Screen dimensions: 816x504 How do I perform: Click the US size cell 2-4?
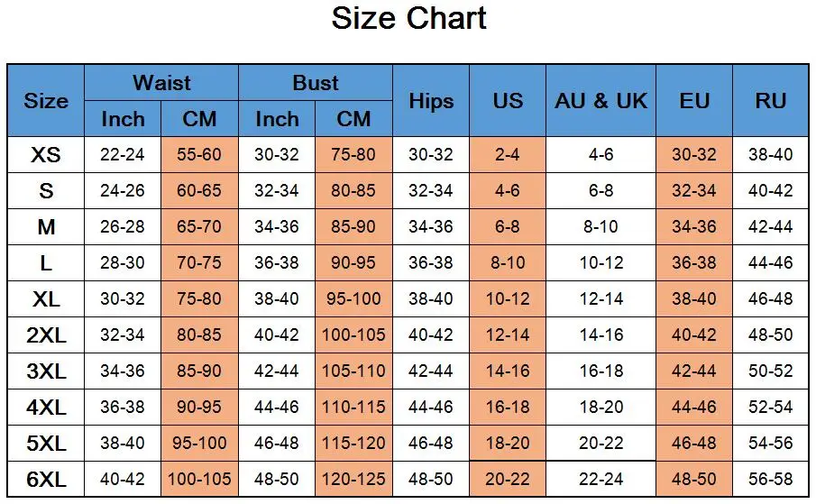tap(508, 154)
